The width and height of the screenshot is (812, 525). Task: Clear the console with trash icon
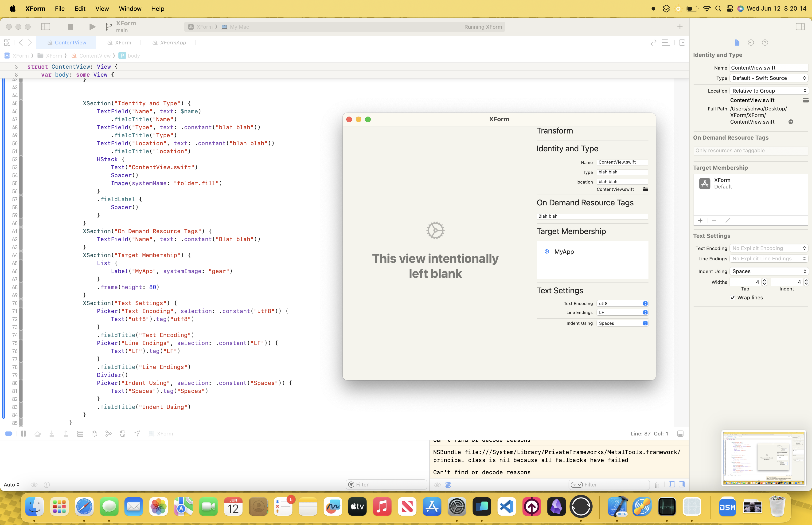pyautogui.click(x=657, y=485)
